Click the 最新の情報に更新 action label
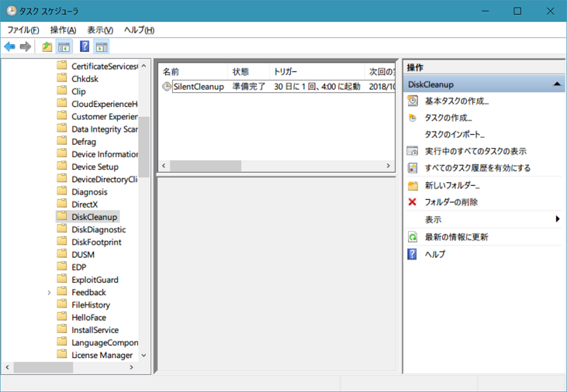 point(457,237)
